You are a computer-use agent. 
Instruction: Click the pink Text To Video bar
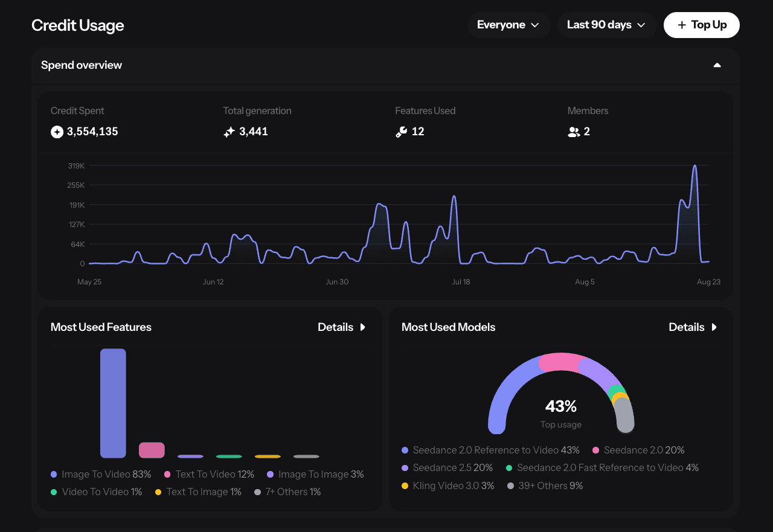(152, 450)
